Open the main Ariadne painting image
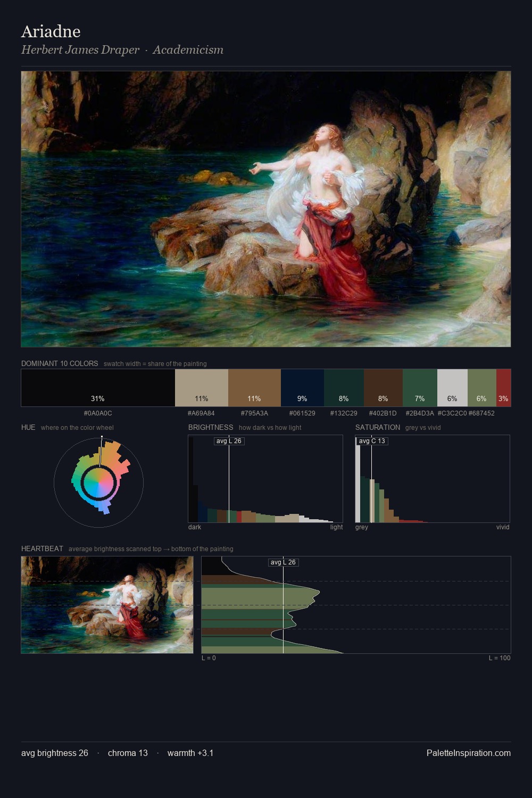Image resolution: width=532 pixels, height=798 pixels. click(x=266, y=209)
